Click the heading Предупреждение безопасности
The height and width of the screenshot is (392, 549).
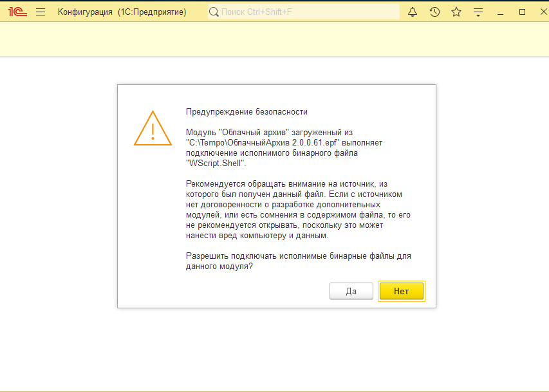247,112
